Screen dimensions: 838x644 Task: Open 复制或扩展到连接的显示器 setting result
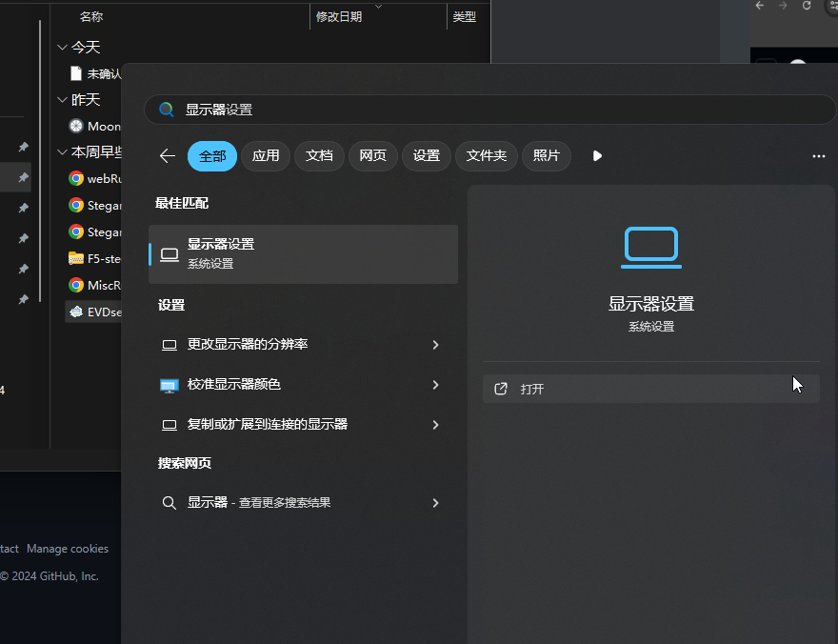[x=303, y=425]
